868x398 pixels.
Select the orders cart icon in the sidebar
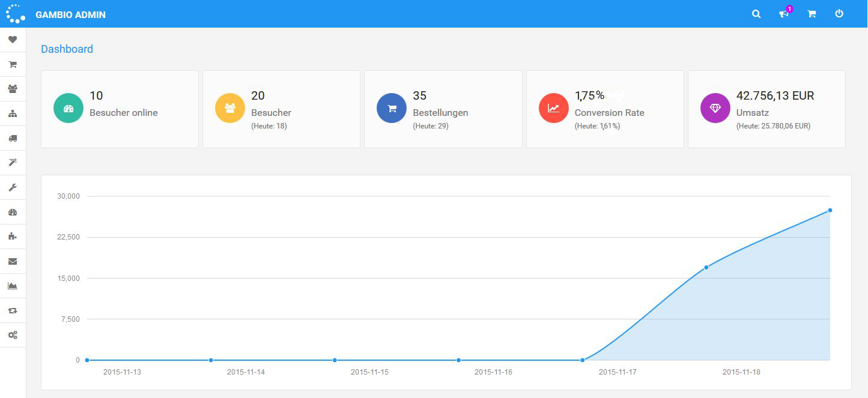coord(13,64)
